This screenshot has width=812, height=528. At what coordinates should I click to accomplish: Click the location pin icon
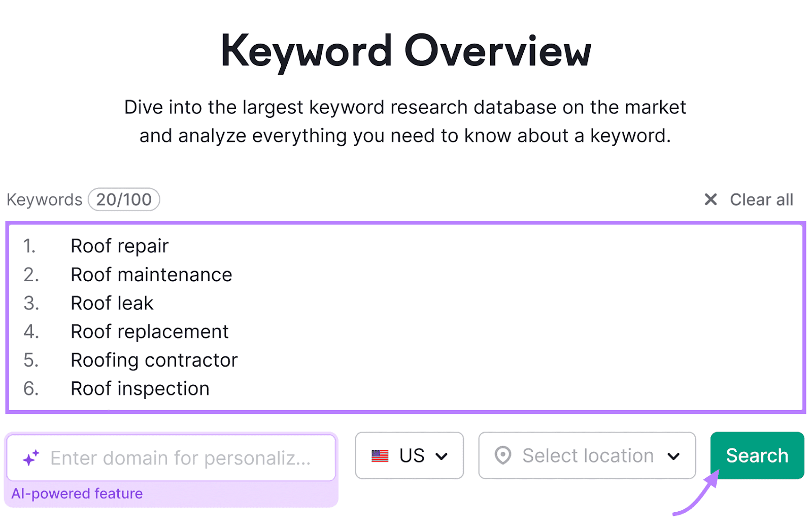click(503, 455)
